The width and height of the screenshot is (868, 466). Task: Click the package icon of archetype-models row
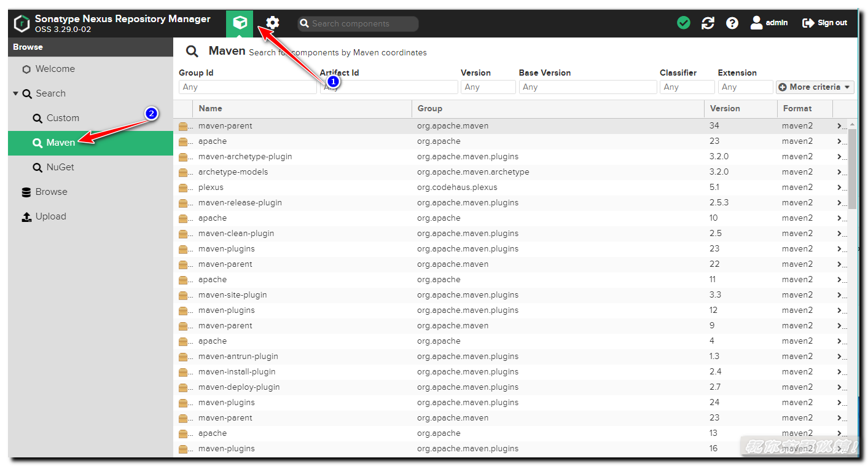(183, 172)
